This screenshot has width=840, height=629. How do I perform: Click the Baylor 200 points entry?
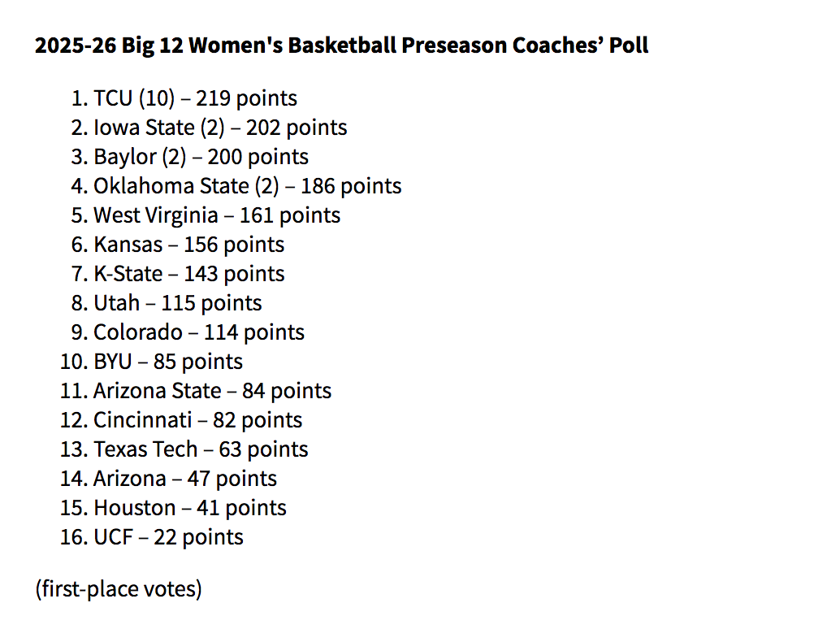click(201, 157)
